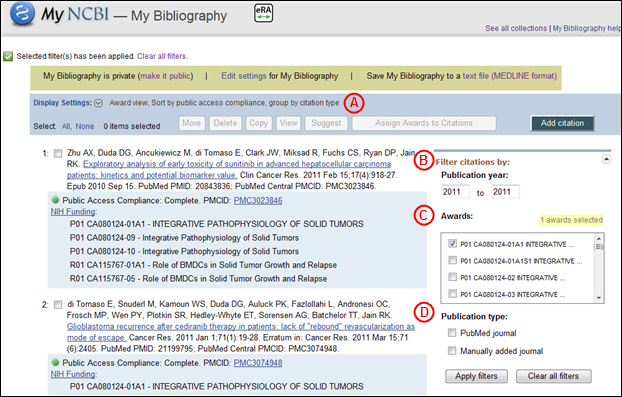Click the Awards list scroll up arrow

[x=599, y=238]
